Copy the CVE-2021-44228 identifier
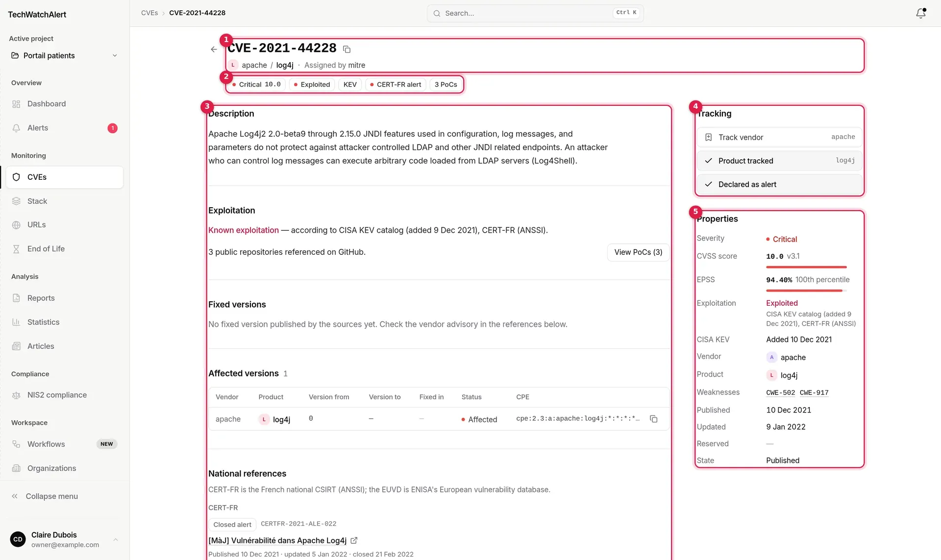The width and height of the screenshot is (941, 560). tap(347, 49)
